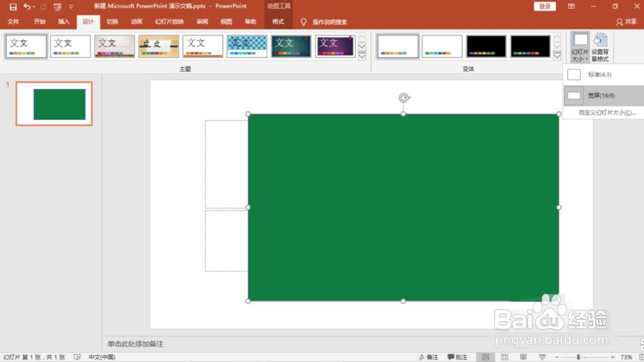
Task: Apply the blue diamond-pattern theme
Action: coord(247,46)
